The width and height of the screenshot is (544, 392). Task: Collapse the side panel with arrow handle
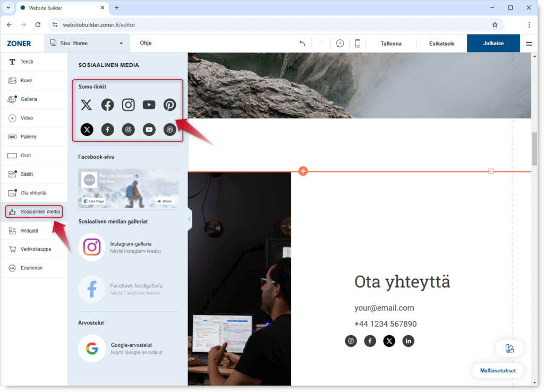pos(190,219)
